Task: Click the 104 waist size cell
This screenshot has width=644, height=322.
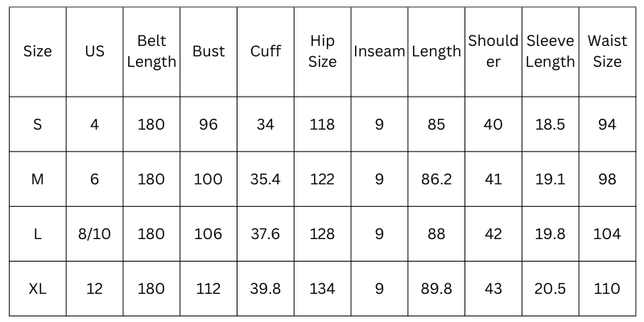Action: point(607,233)
